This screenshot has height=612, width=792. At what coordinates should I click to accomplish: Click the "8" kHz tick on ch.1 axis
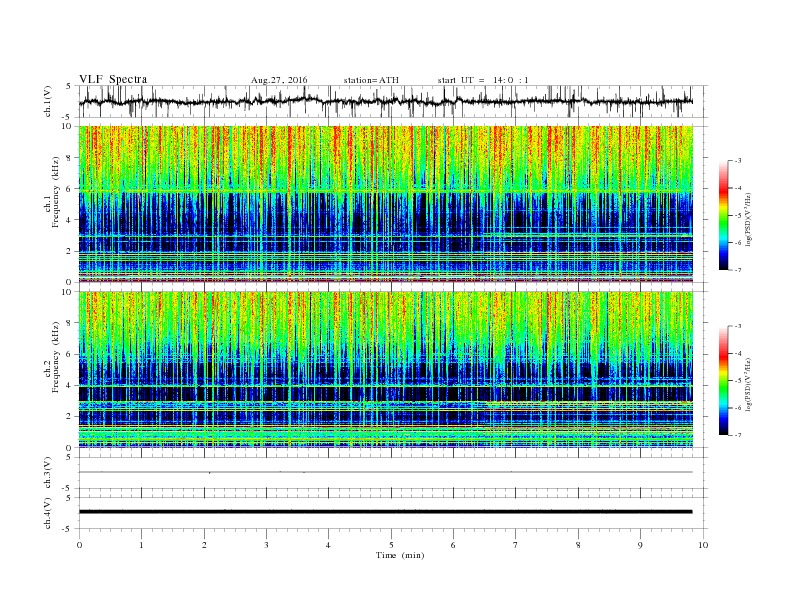[69, 158]
